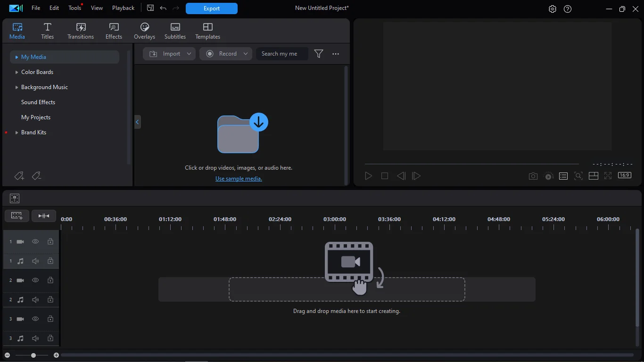Click the blue Export button
Image resolution: width=644 pixels, height=362 pixels.
pyautogui.click(x=211, y=8)
